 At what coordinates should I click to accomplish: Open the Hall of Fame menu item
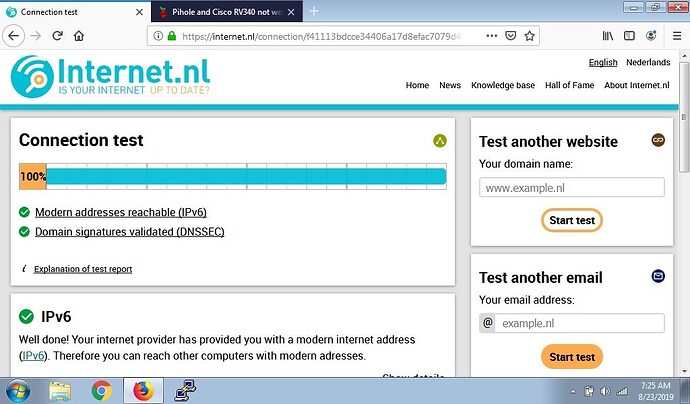(569, 85)
